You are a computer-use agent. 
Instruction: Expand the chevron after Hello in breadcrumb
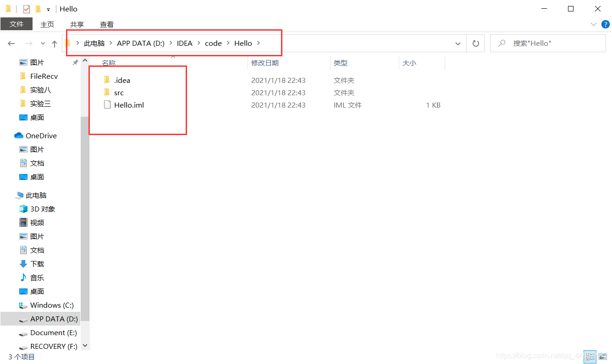[x=259, y=43]
